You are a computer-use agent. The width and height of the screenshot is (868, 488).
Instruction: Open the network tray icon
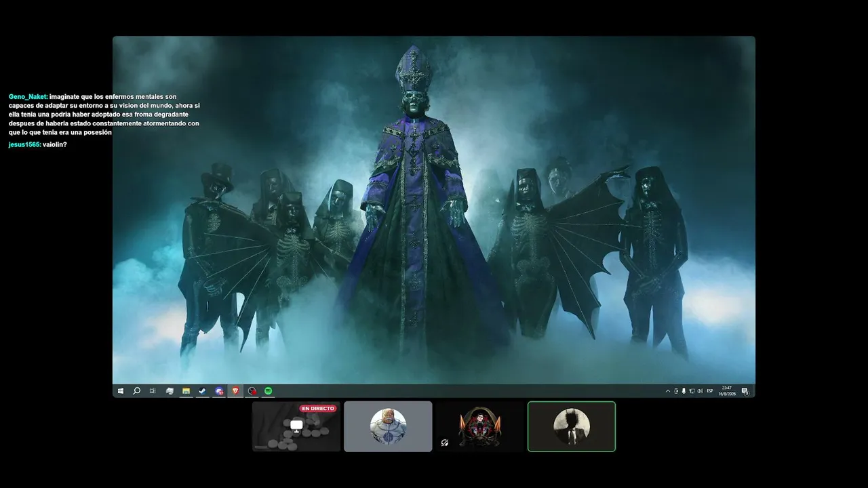[692, 391]
